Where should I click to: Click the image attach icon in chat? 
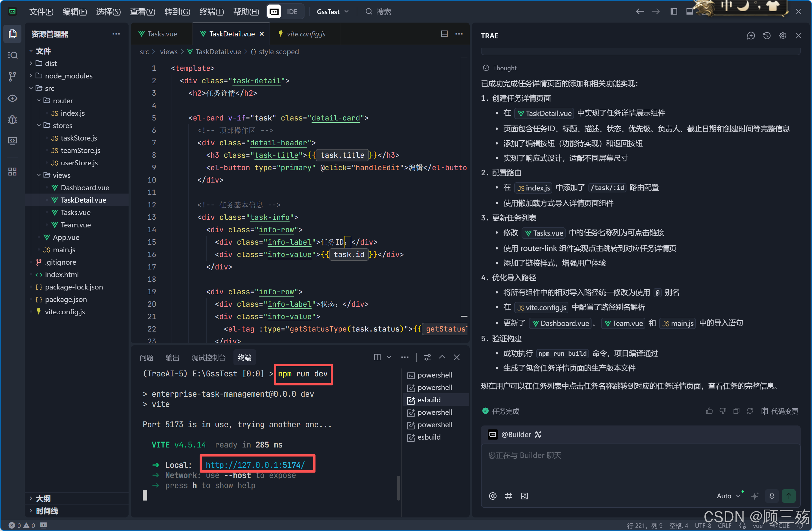524,496
